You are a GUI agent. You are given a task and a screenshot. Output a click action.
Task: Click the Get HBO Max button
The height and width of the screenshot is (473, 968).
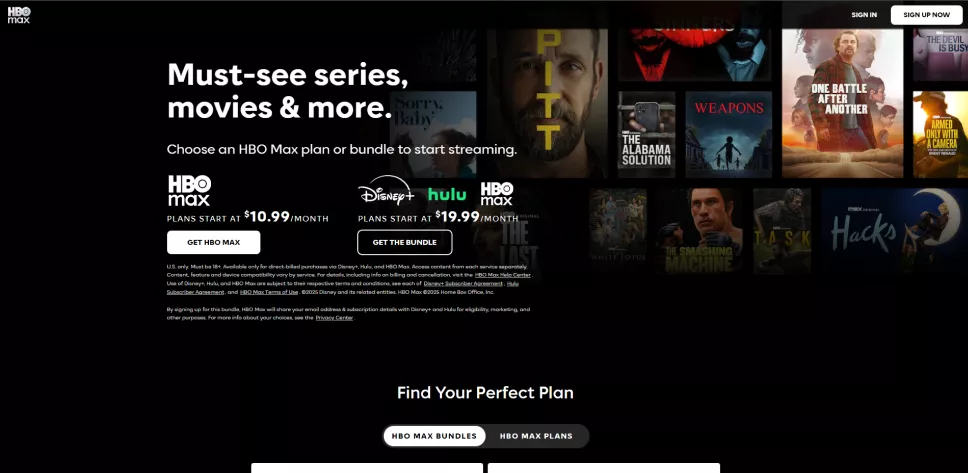[214, 242]
